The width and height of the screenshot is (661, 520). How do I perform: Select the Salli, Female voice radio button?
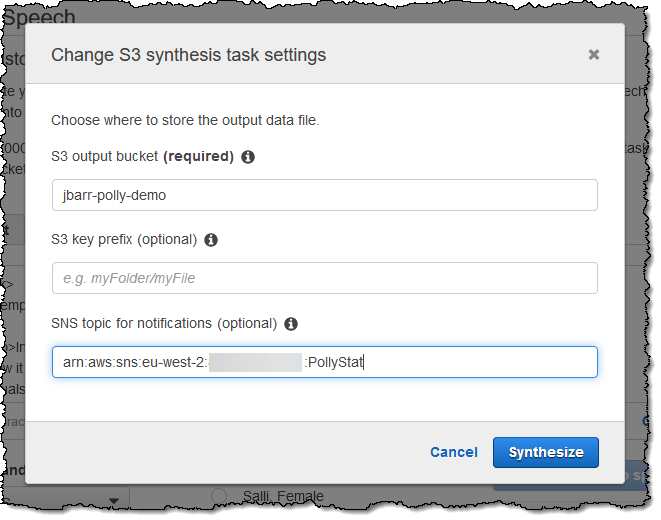click(x=219, y=495)
